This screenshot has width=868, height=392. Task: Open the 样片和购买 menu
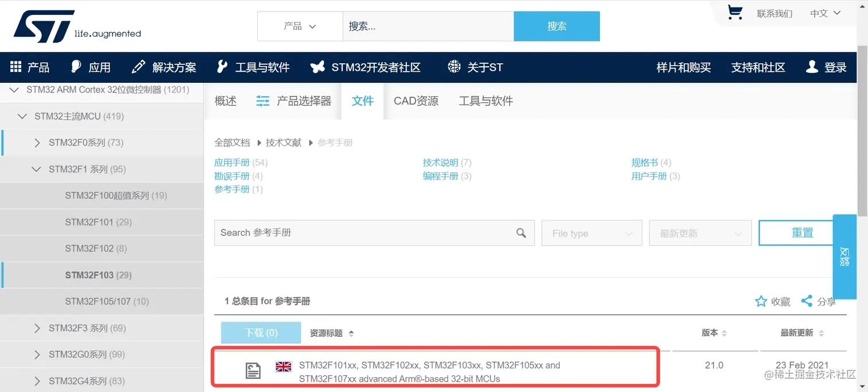684,67
